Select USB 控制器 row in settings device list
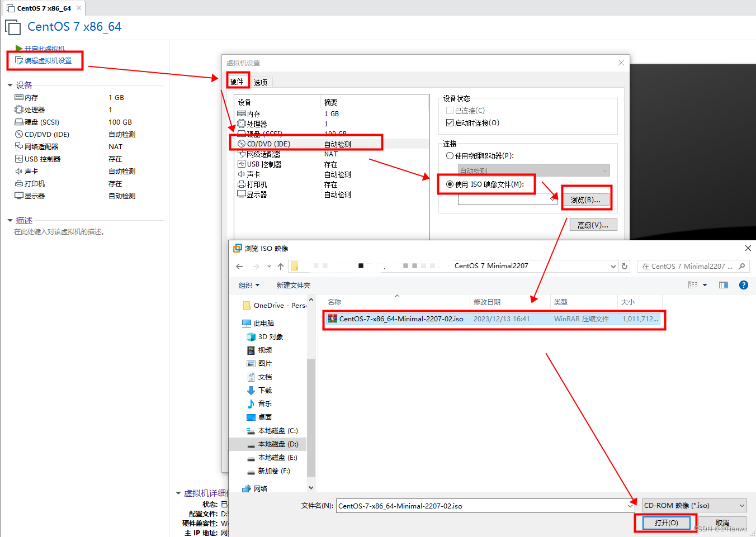756x537 pixels. coord(332,164)
